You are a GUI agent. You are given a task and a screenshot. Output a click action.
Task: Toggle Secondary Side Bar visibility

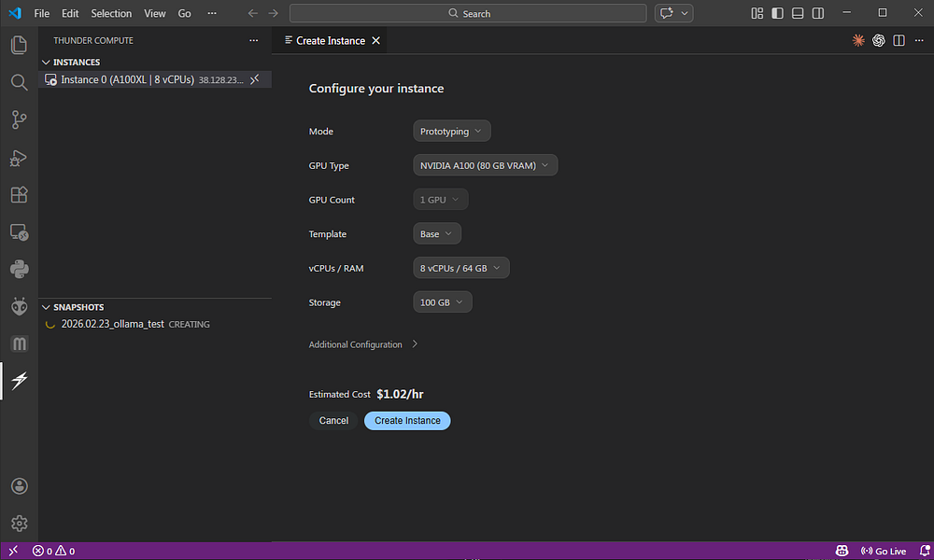(818, 13)
